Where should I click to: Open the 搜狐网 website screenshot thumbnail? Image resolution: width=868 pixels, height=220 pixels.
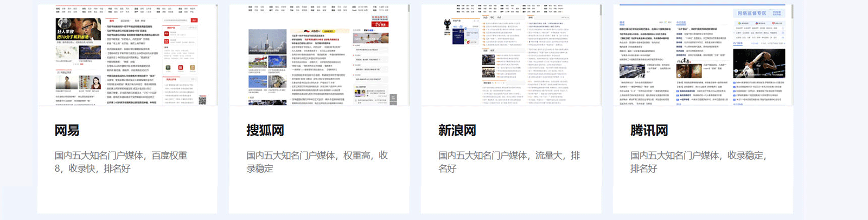(x=319, y=55)
